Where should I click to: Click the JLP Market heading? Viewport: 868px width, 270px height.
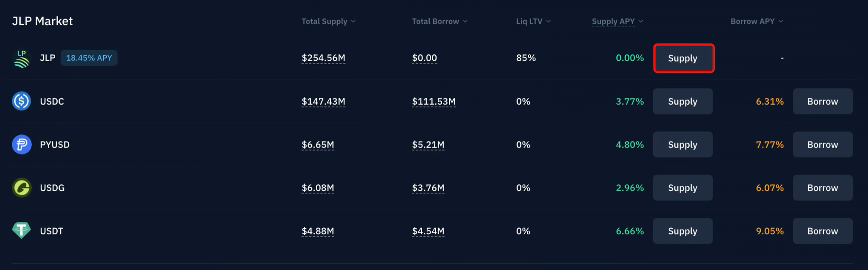click(42, 21)
